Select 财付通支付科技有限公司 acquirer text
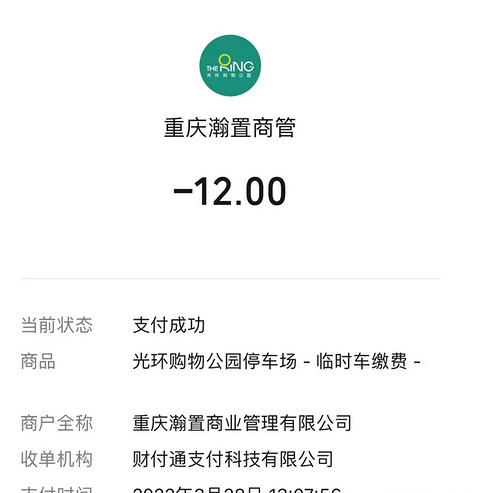 coord(233,459)
